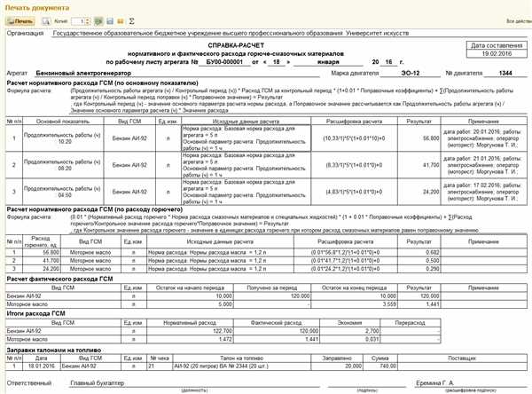Click the highlighted Норма расхода cell in row 1

point(246,138)
